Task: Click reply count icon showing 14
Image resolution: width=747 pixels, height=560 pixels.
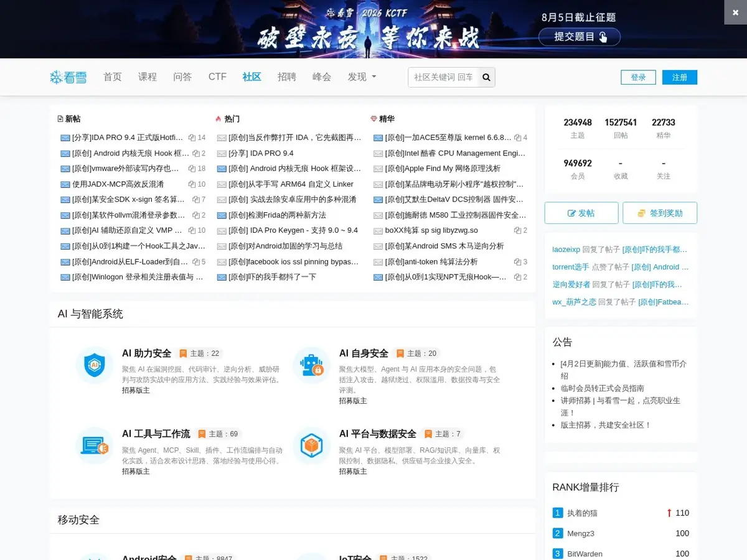Action: click(192, 138)
